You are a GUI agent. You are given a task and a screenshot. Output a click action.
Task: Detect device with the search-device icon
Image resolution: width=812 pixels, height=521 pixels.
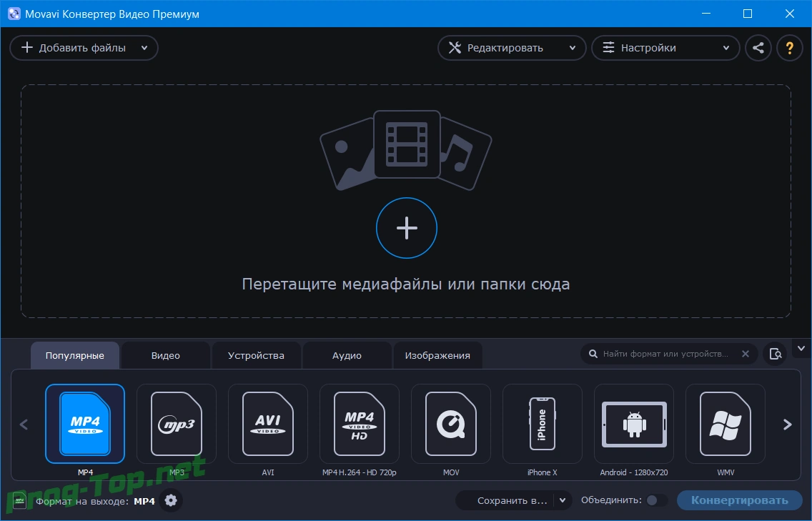point(775,354)
